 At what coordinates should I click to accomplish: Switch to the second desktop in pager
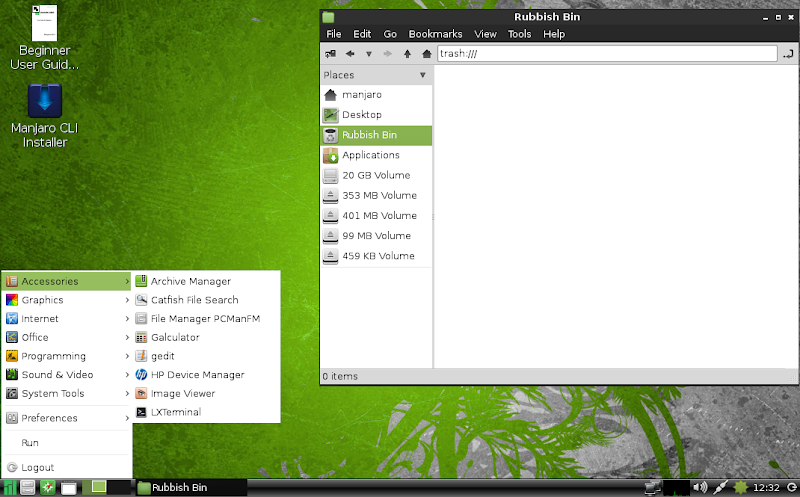(x=119, y=487)
